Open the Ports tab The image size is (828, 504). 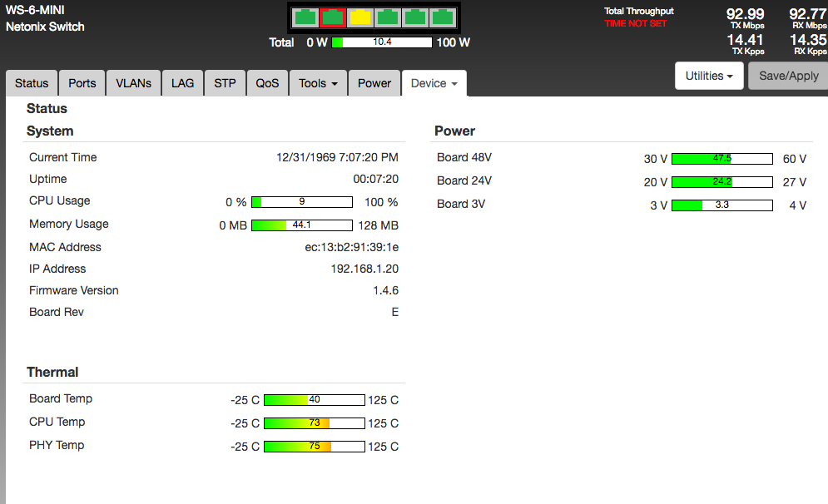coord(82,83)
